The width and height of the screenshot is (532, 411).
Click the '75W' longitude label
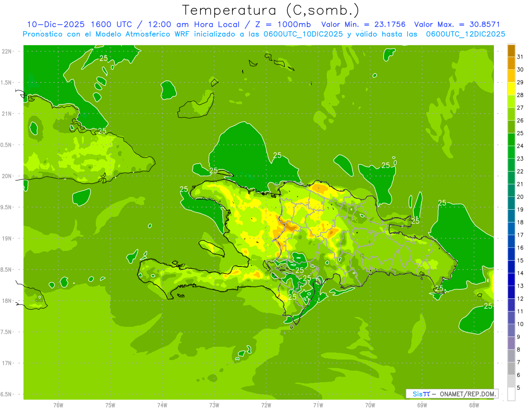tap(110, 405)
